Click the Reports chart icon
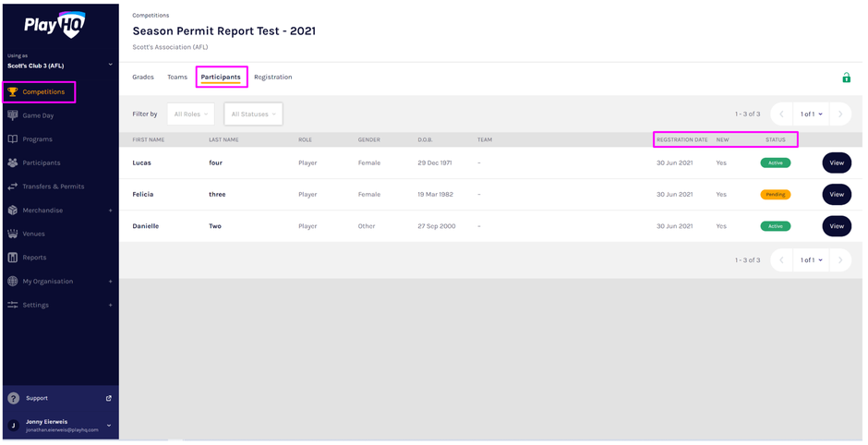 tap(13, 258)
